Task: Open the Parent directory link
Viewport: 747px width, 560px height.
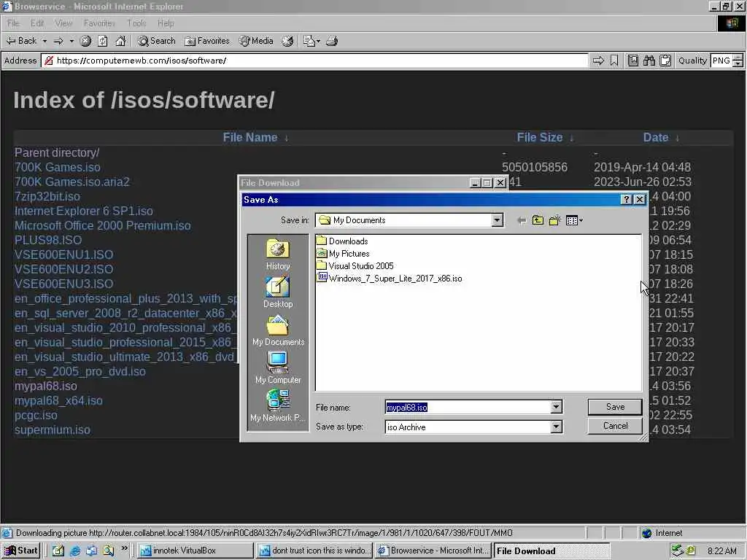Action: coord(57,153)
